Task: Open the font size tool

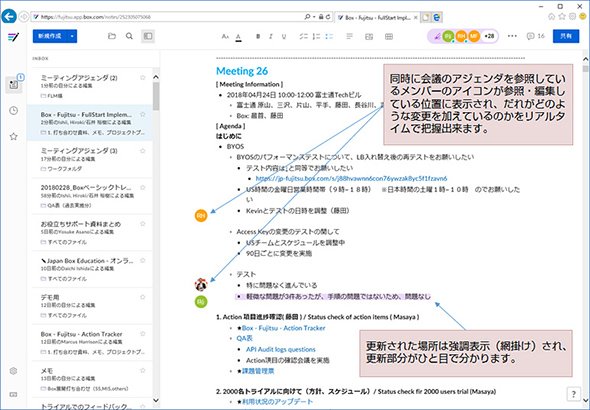Action: point(225,36)
